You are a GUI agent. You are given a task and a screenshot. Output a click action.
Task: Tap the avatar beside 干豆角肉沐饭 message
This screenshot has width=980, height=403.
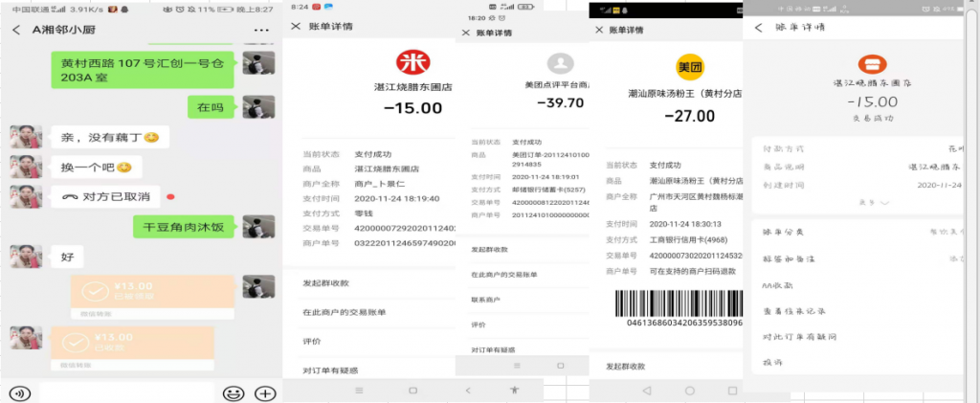click(x=258, y=226)
